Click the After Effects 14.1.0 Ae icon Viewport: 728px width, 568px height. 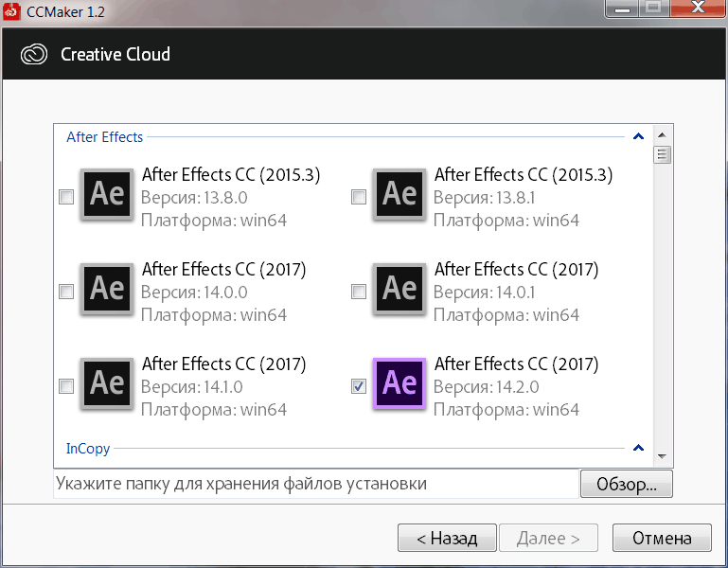(107, 383)
